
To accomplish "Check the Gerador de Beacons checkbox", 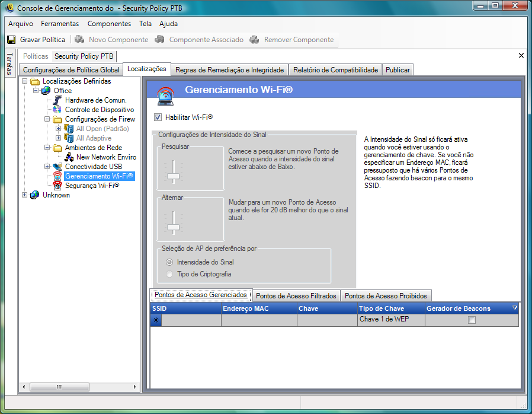I will pos(472,320).
